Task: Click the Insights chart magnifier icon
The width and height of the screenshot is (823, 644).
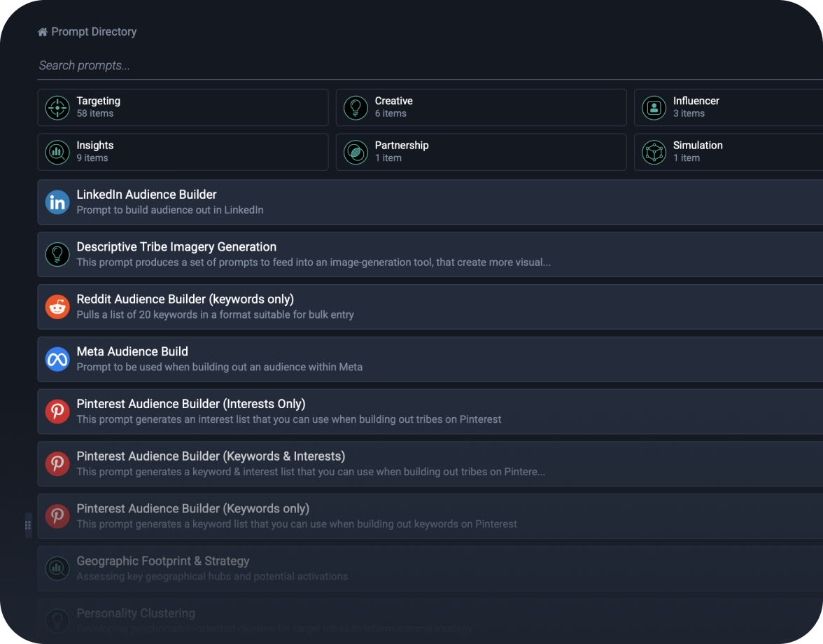Action: click(x=57, y=152)
